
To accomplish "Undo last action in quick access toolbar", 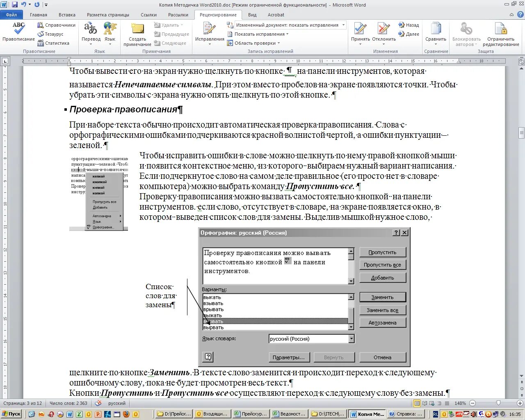I will (23, 5).
